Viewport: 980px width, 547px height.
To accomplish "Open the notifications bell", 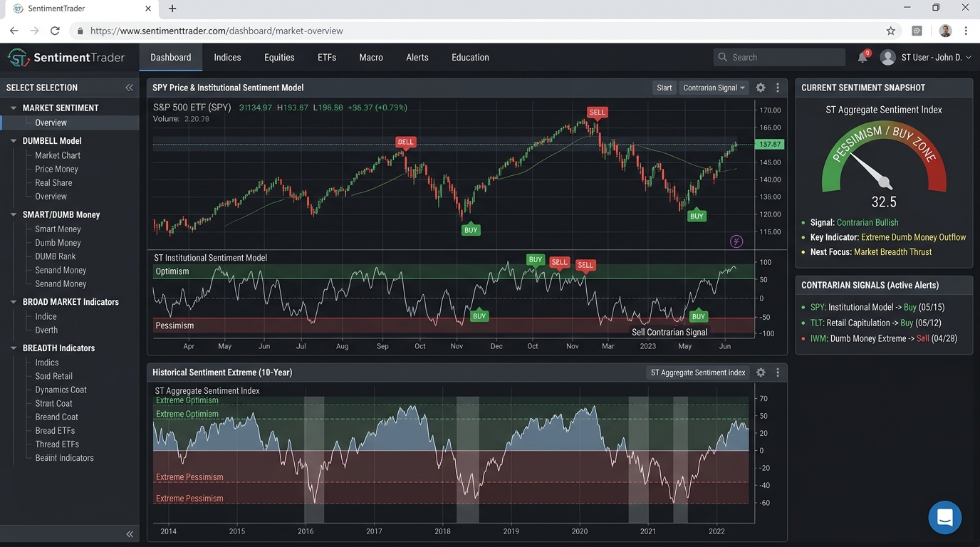I will (x=862, y=57).
